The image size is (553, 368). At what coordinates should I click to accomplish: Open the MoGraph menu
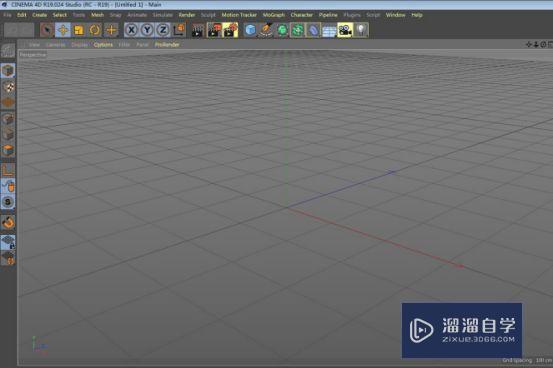(x=274, y=15)
